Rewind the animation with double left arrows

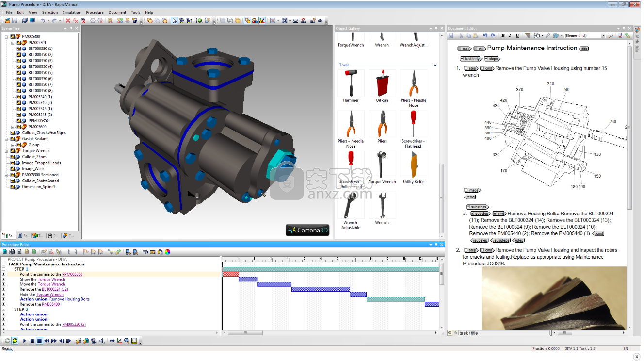[x=47, y=341]
